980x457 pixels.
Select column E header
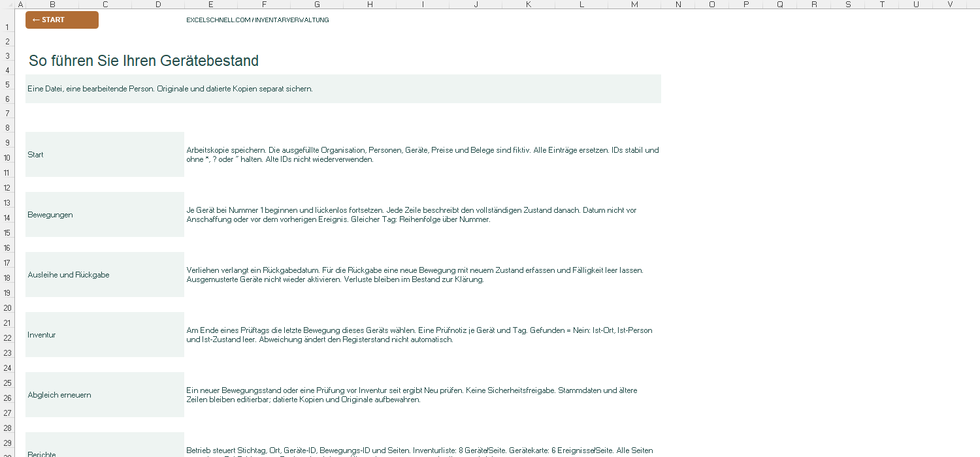point(211,5)
